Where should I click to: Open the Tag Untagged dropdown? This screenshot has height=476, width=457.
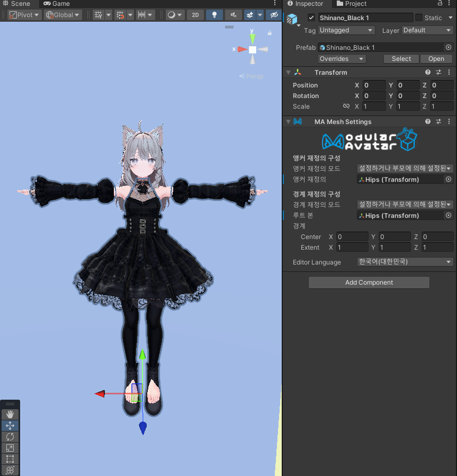[346, 30]
